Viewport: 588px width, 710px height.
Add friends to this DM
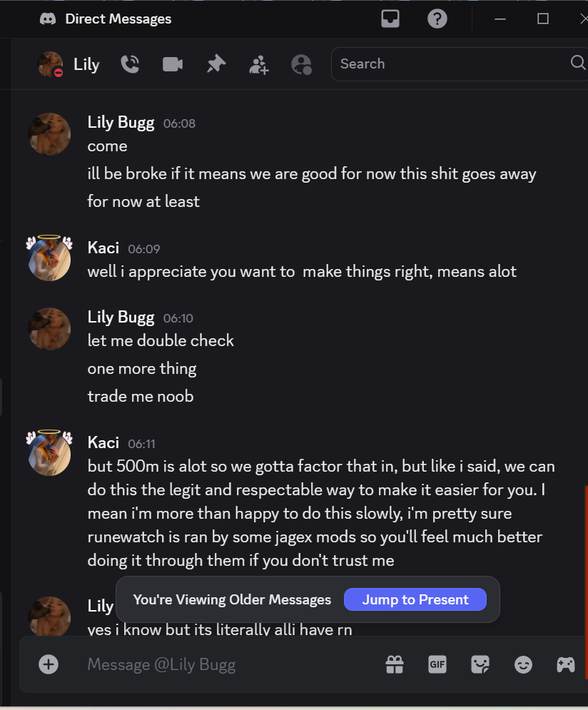click(258, 65)
